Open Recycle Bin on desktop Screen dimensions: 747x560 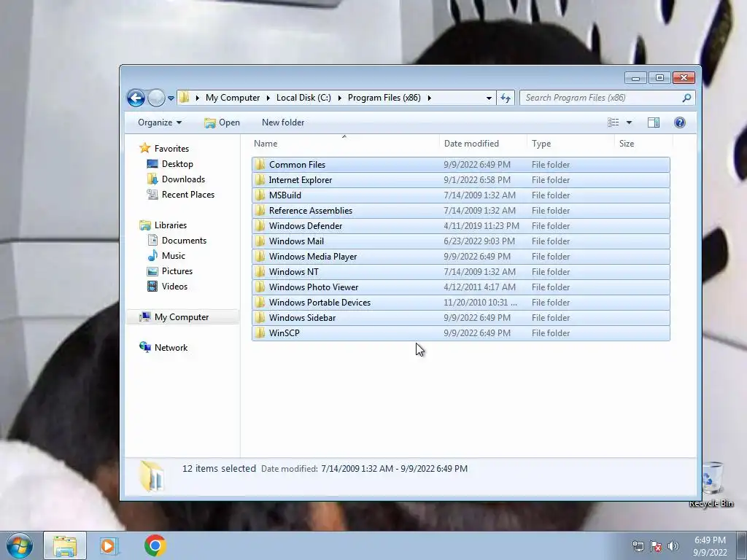(712, 485)
